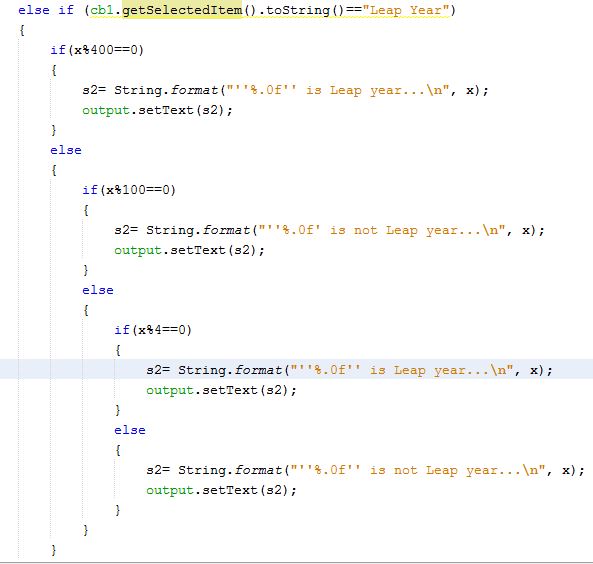
Task: Click the "is not Leap year" text in the final else block
Action: (x=433, y=470)
